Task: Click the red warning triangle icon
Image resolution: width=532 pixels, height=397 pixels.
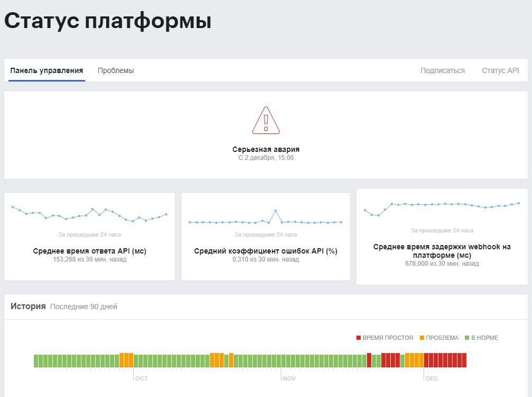Action: pos(265,120)
